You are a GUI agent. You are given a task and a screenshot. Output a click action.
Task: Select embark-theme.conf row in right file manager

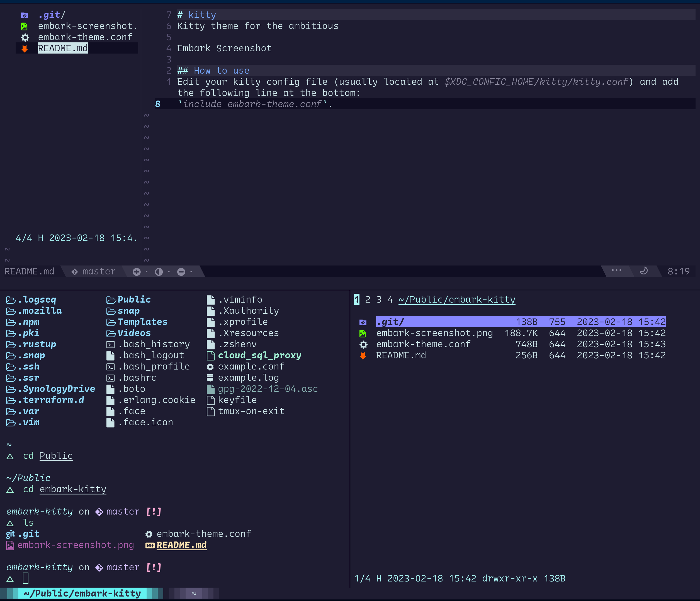pyautogui.click(x=423, y=344)
